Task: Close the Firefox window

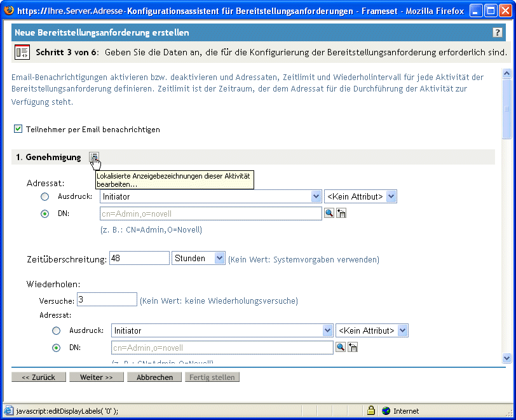Action: 506,11
